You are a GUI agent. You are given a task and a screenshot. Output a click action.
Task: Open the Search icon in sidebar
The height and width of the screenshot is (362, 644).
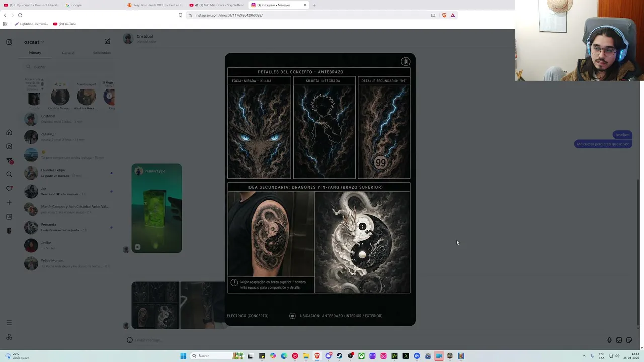tap(9, 174)
